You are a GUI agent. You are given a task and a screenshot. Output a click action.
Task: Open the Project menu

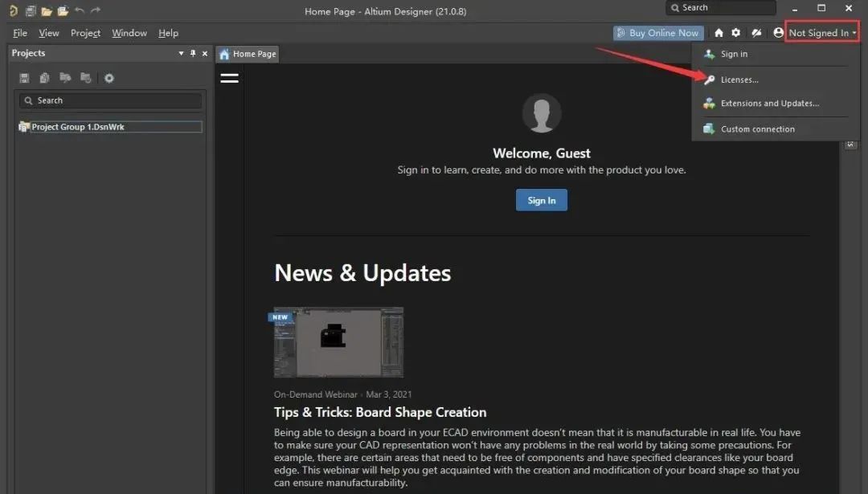pos(85,33)
